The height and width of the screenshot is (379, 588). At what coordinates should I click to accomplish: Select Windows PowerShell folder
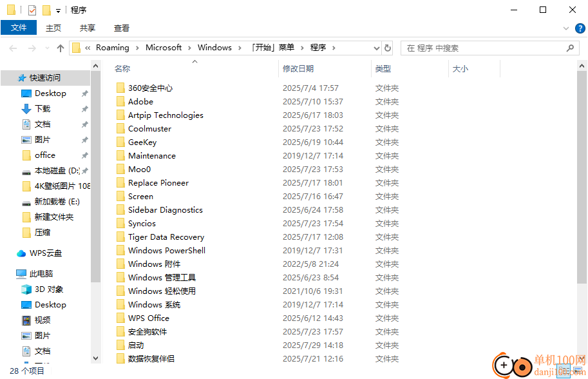(x=167, y=251)
